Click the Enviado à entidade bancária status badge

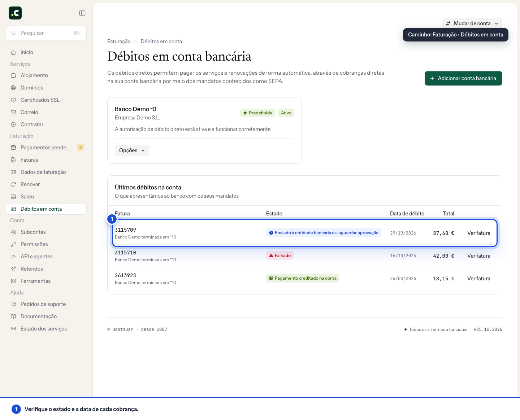[x=324, y=233]
